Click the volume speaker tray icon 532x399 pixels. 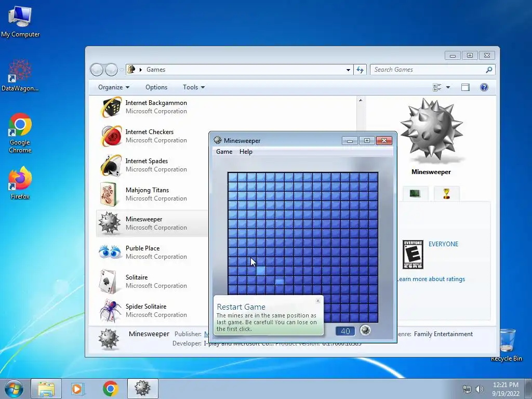pos(479,389)
